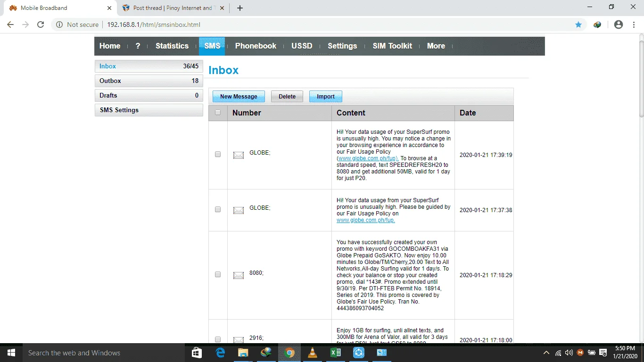
Task: Click the orange M icon in system tray
Action: coord(580,353)
